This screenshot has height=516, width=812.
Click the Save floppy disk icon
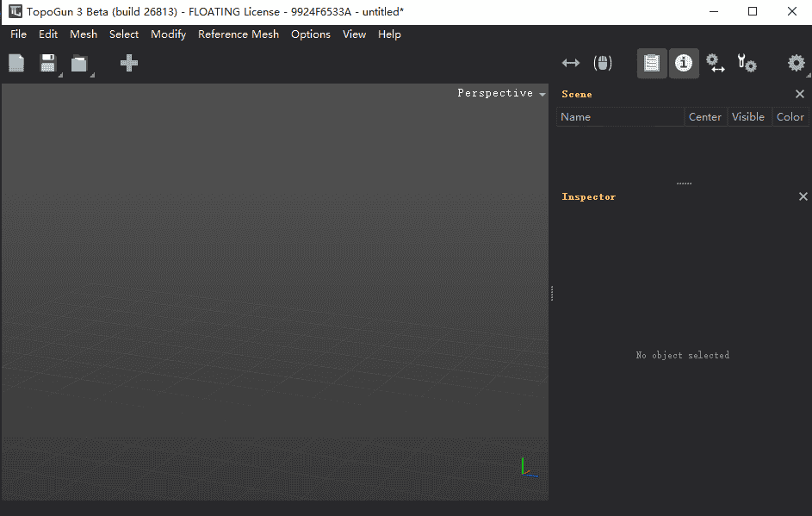pos(48,63)
